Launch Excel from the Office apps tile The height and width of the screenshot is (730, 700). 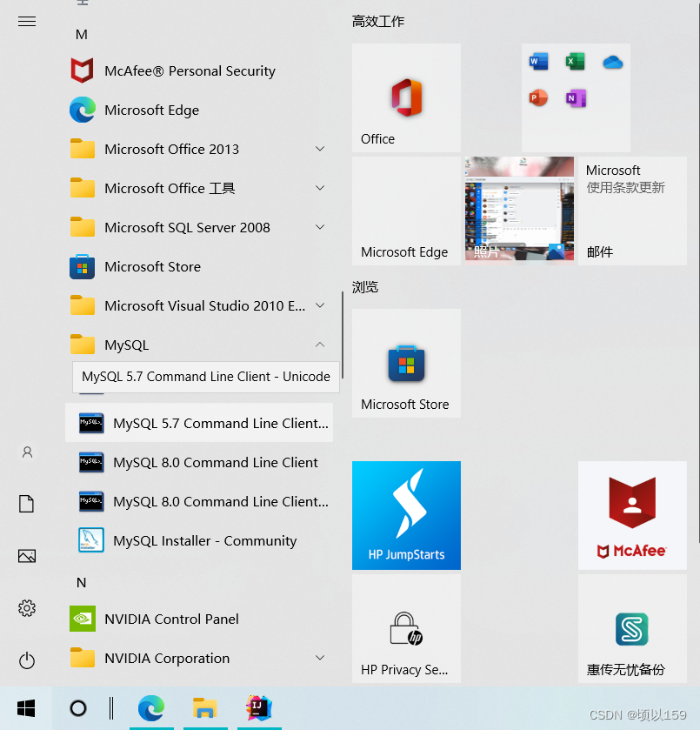coord(576,62)
